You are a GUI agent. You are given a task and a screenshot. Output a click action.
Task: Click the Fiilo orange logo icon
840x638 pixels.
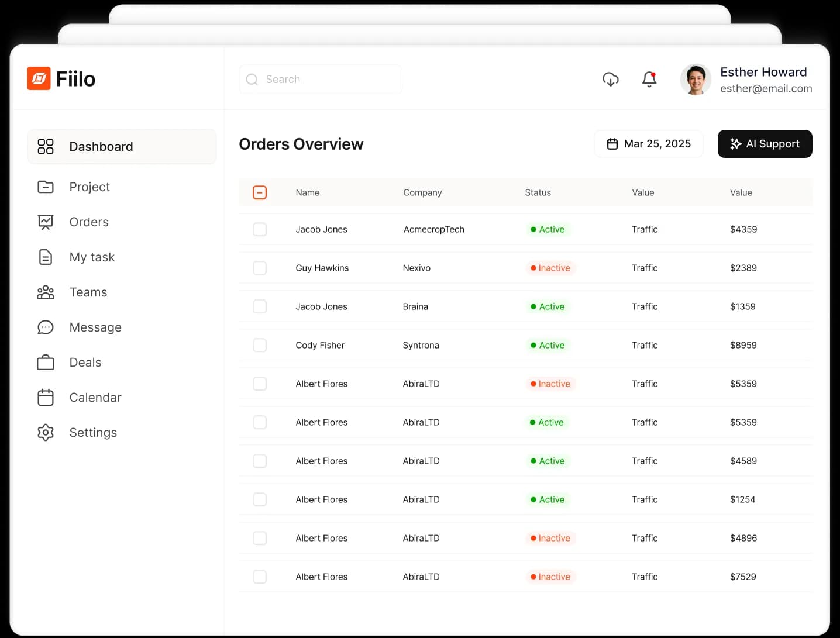[x=39, y=78]
